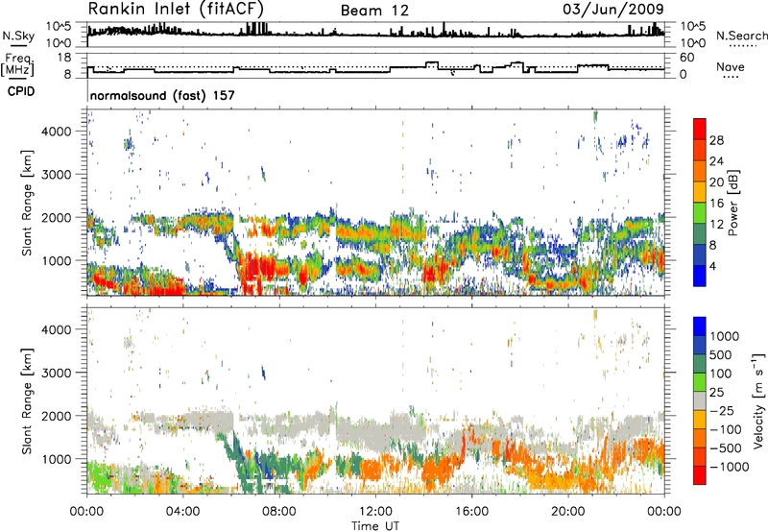Click the date '03/Jun/2009'
Image resolution: width=768 pixels, height=532 pixels.
click(613, 9)
